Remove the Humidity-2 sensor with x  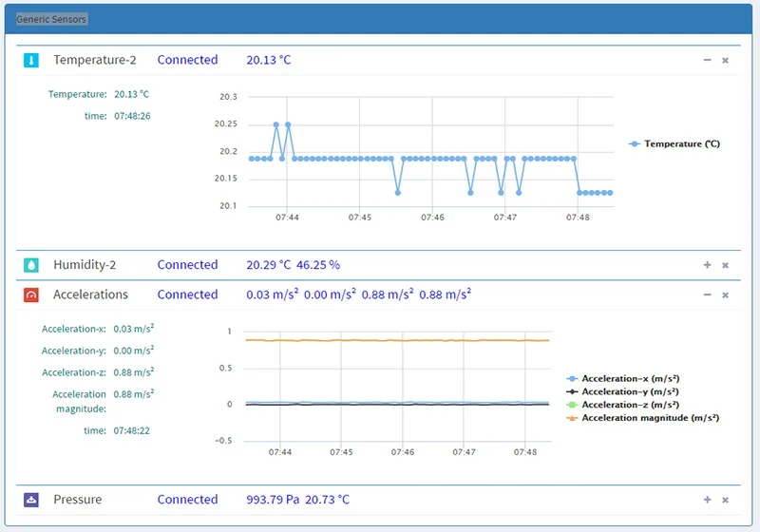click(725, 265)
